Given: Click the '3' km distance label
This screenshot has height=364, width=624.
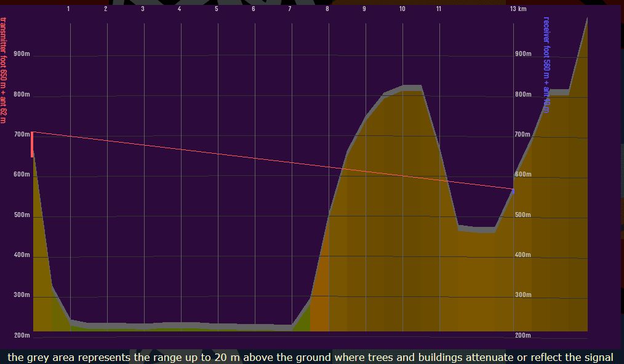Looking at the screenshot, I should 143,9.
